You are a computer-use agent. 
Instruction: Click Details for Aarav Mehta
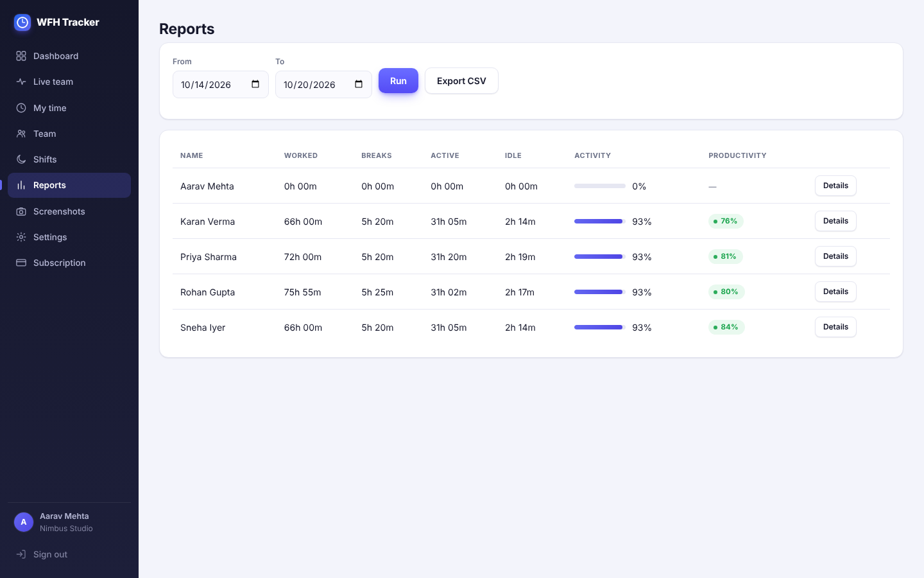point(835,186)
